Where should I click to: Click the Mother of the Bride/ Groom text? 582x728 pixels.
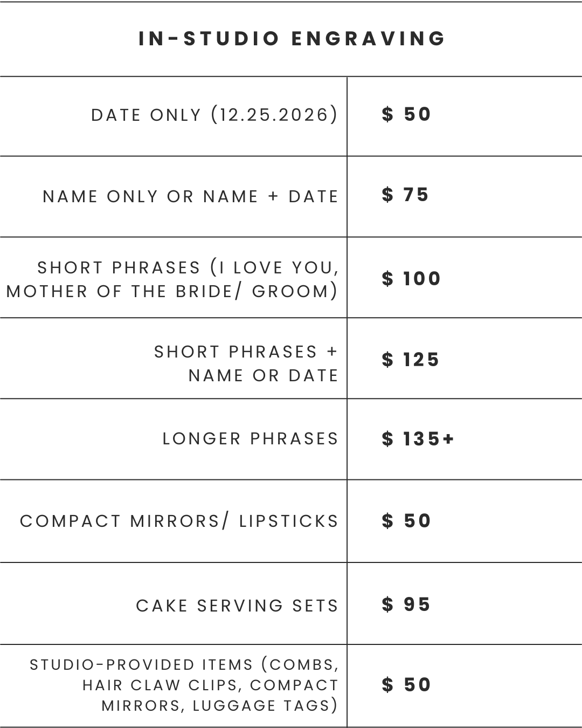pos(172,291)
